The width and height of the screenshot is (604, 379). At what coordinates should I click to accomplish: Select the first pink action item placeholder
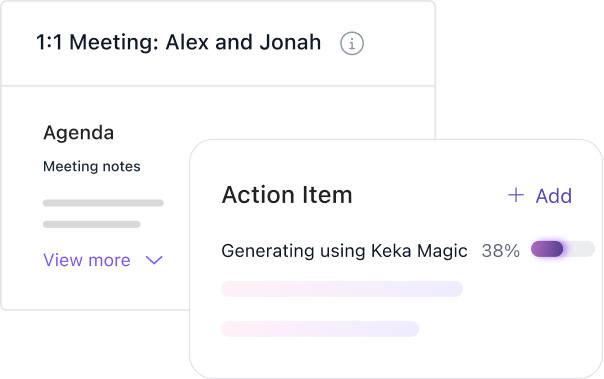coord(342,289)
